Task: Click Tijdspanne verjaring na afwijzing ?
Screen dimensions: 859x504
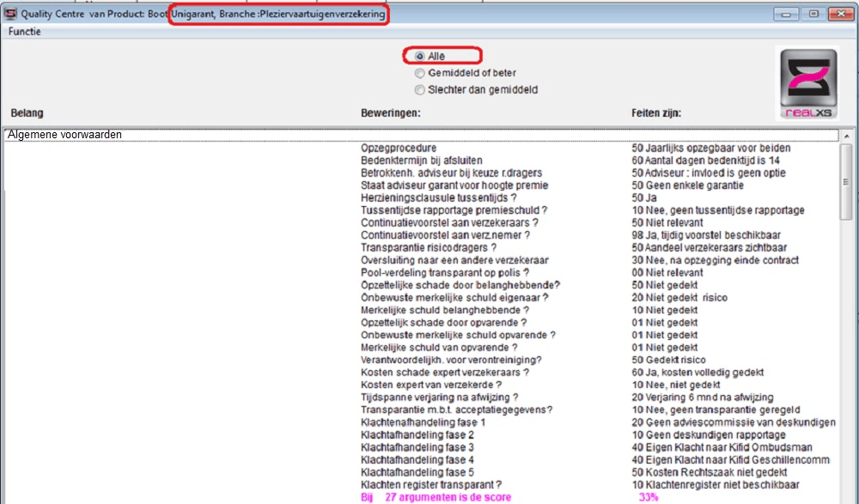Action: click(439, 398)
